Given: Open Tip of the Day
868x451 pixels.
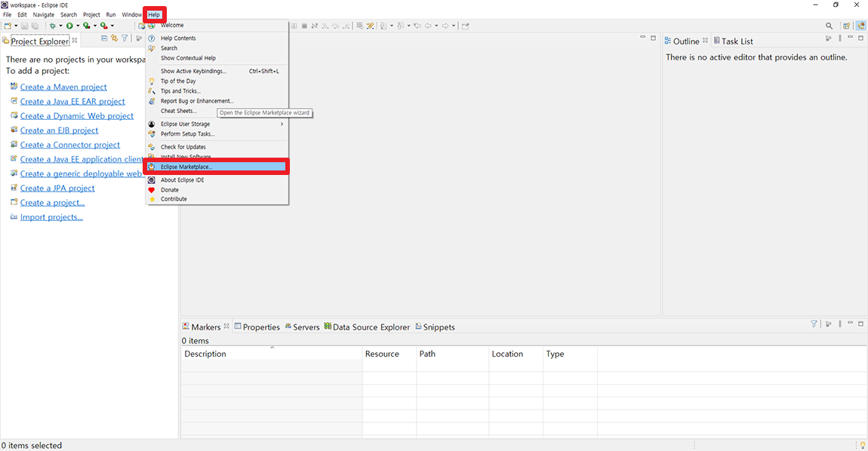Looking at the screenshot, I should coord(217,81).
